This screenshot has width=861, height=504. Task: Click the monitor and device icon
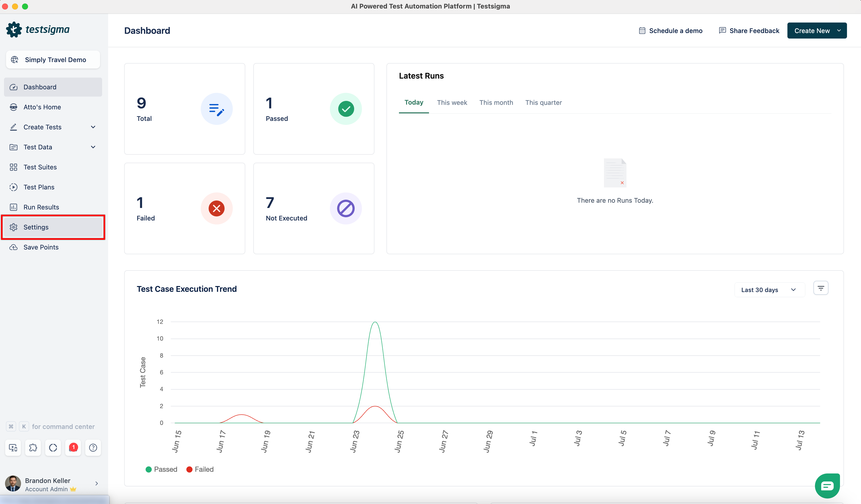(13, 448)
